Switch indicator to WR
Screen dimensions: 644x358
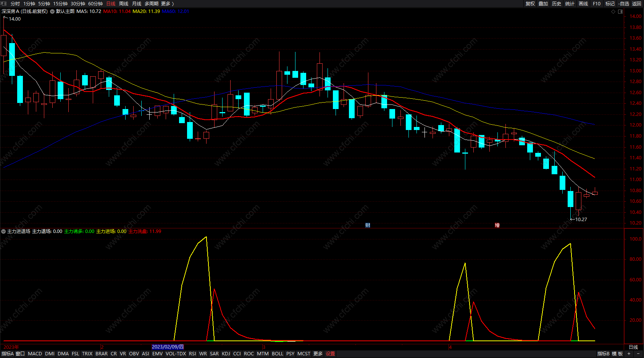(x=203, y=354)
